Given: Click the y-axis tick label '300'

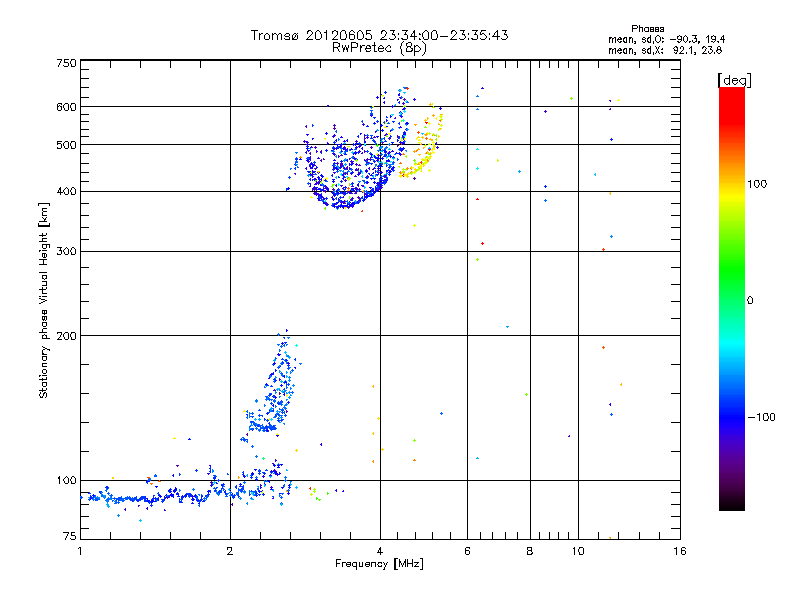Looking at the screenshot, I should (66, 252).
